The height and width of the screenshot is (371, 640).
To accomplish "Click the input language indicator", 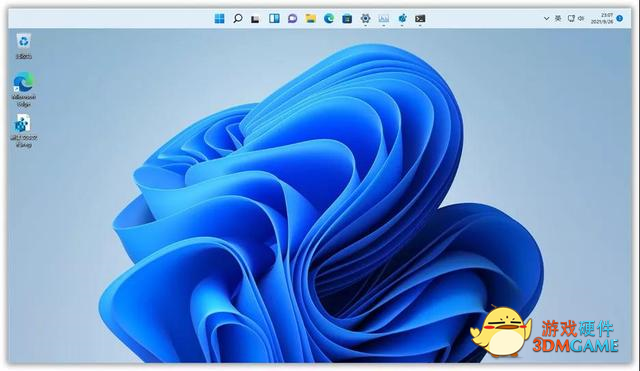I will [558, 18].
